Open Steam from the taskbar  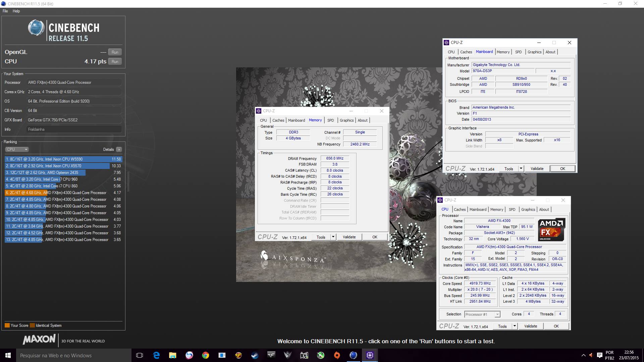pos(255,355)
